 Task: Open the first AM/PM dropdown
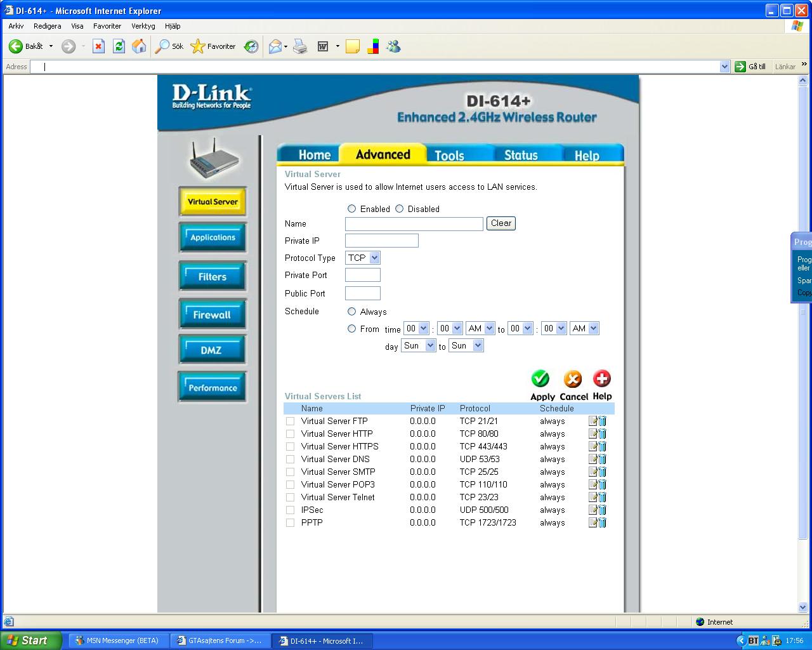tap(481, 328)
